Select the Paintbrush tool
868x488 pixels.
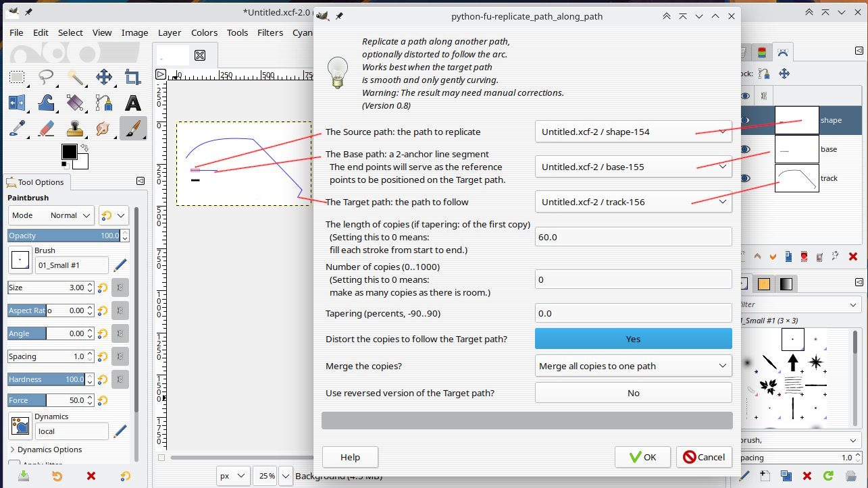(133, 128)
